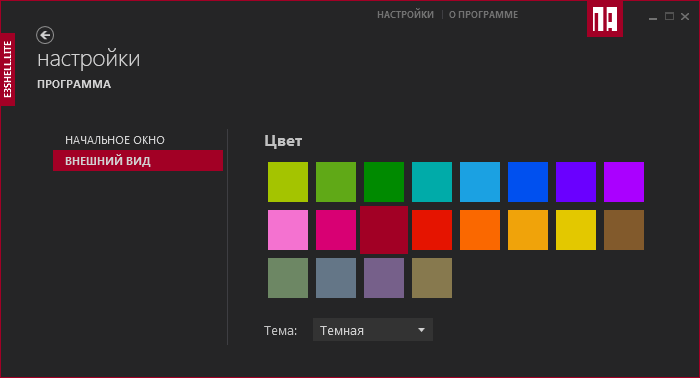Open the Тема dropdown showing Темная
Image resolution: width=700 pixels, height=378 pixels.
(373, 330)
